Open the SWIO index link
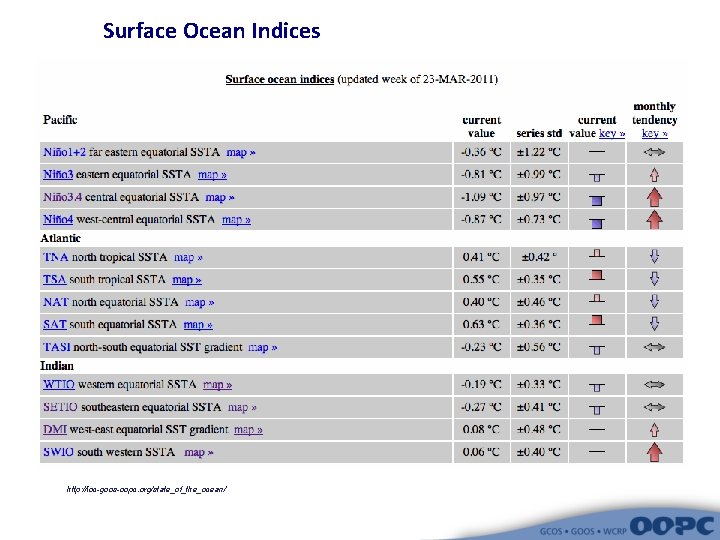Image resolution: width=720 pixels, height=540 pixels. click(x=58, y=452)
